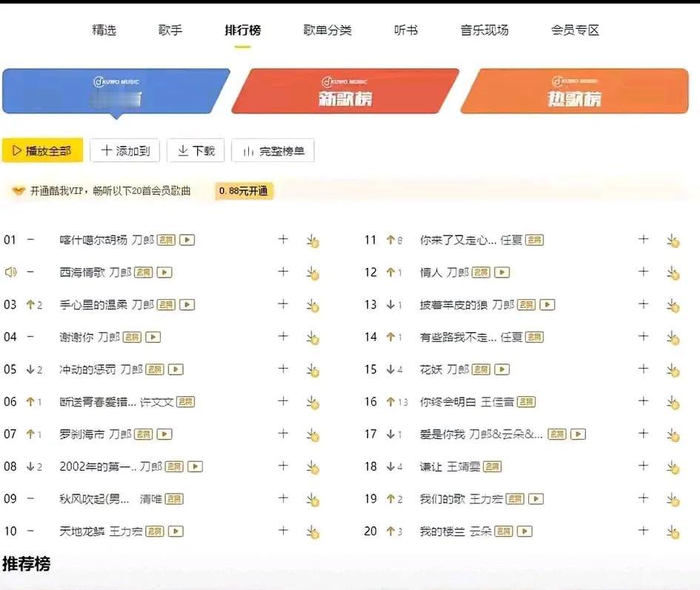Click the song title 罗刹海市
This screenshot has height=590, width=700.
pyautogui.click(x=82, y=435)
